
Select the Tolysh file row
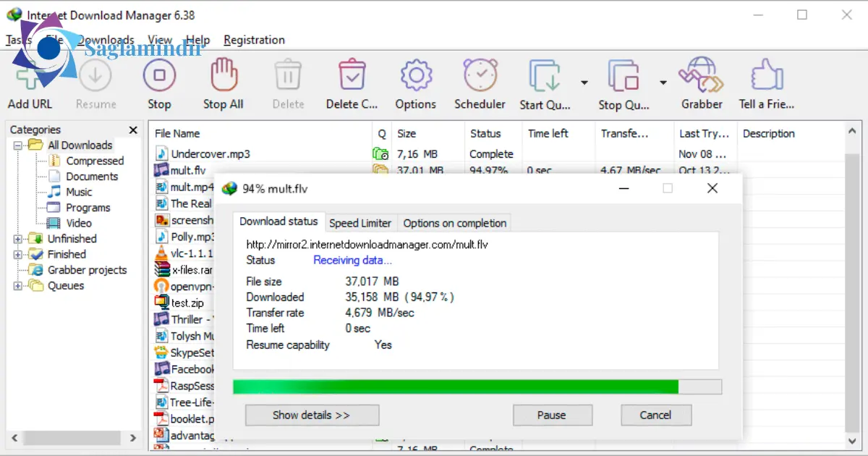[184, 337]
